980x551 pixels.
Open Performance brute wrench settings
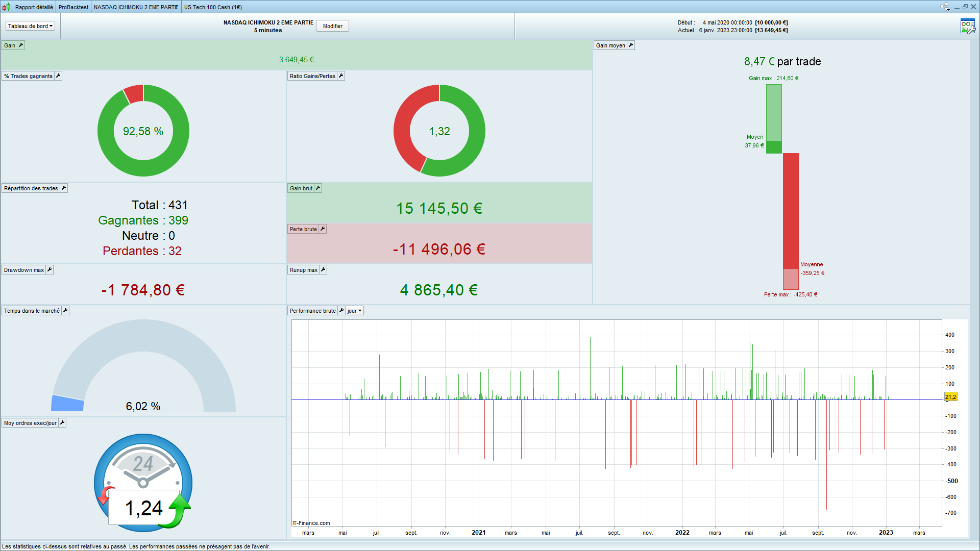coord(341,311)
